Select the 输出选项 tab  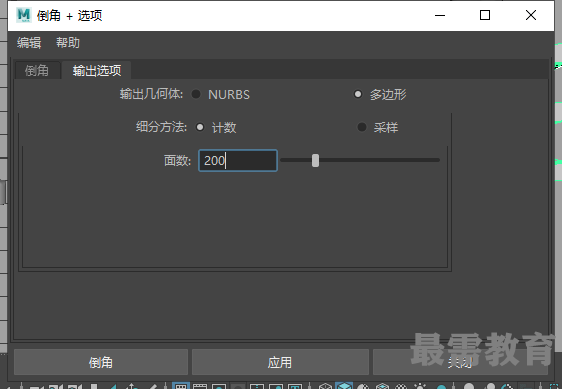(x=97, y=70)
